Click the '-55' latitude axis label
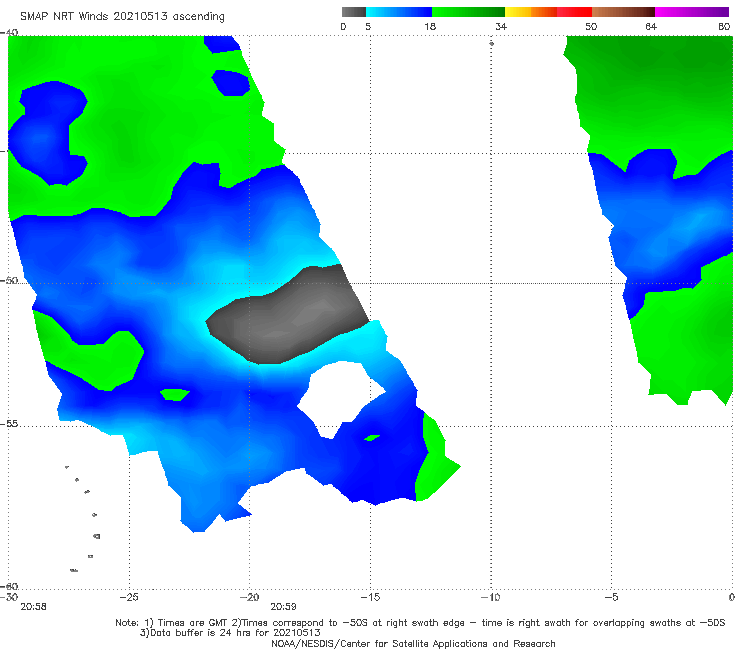740x650 pixels. tap(9, 424)
